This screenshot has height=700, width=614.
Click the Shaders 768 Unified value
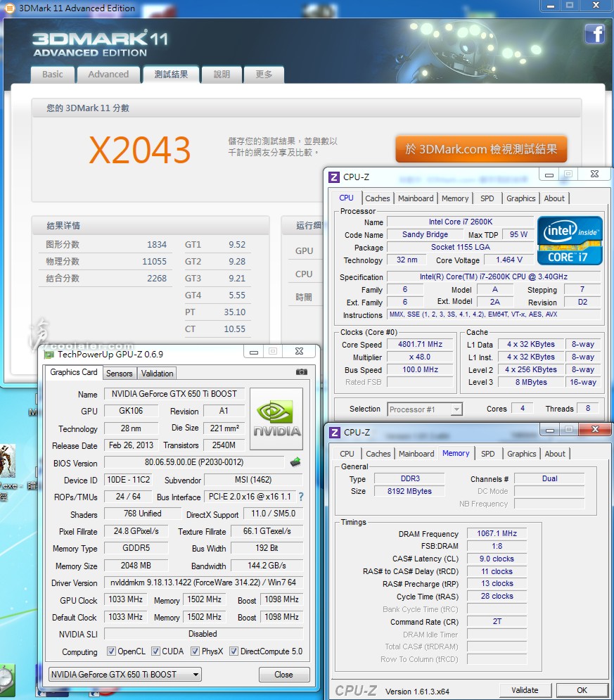142,514
